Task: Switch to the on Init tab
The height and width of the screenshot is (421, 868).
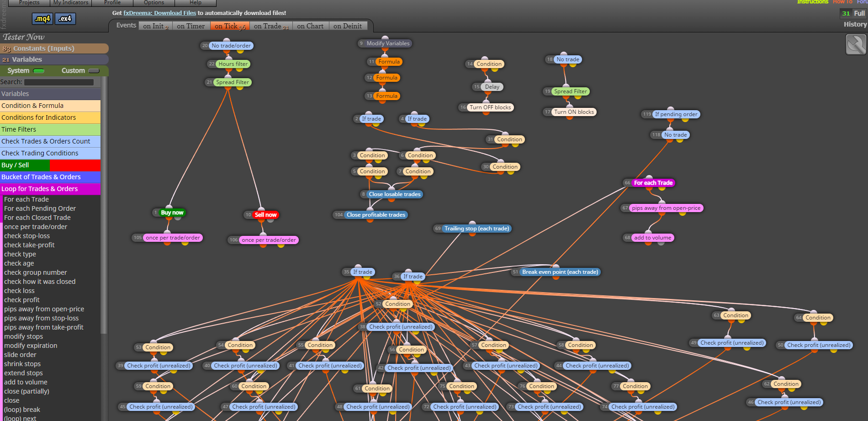Action: coord(155,26)
